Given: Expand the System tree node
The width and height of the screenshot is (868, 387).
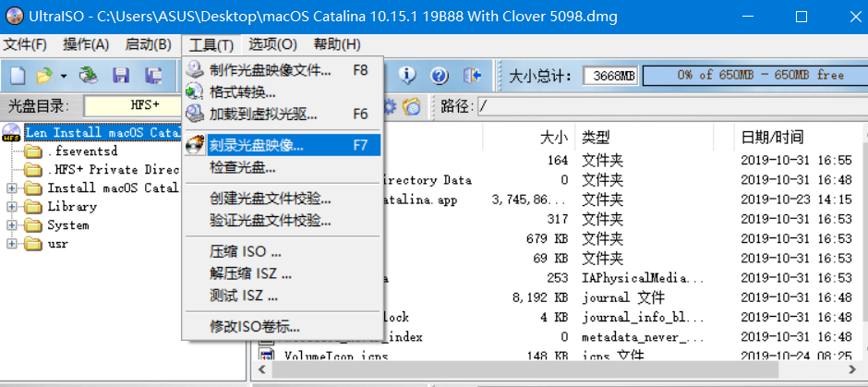Looking at the screenshot, I should click(x=12, y=225).
